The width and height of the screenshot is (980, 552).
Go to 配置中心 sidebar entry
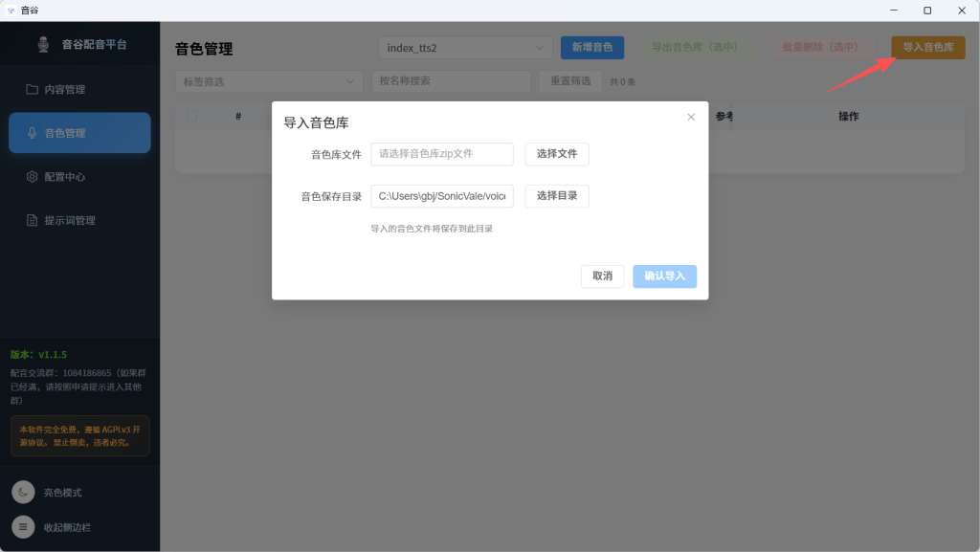(x=79, y=177)
